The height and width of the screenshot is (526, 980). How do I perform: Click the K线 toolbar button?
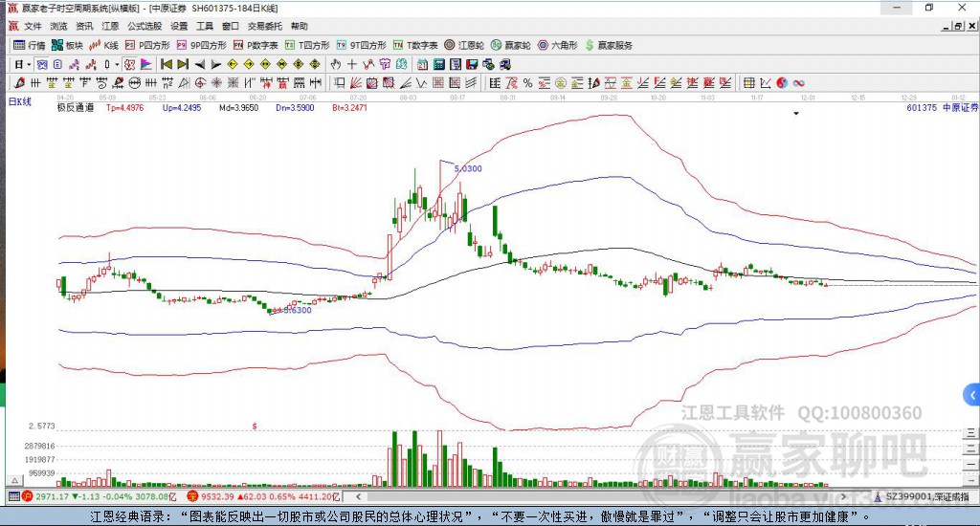pos(103,45)
